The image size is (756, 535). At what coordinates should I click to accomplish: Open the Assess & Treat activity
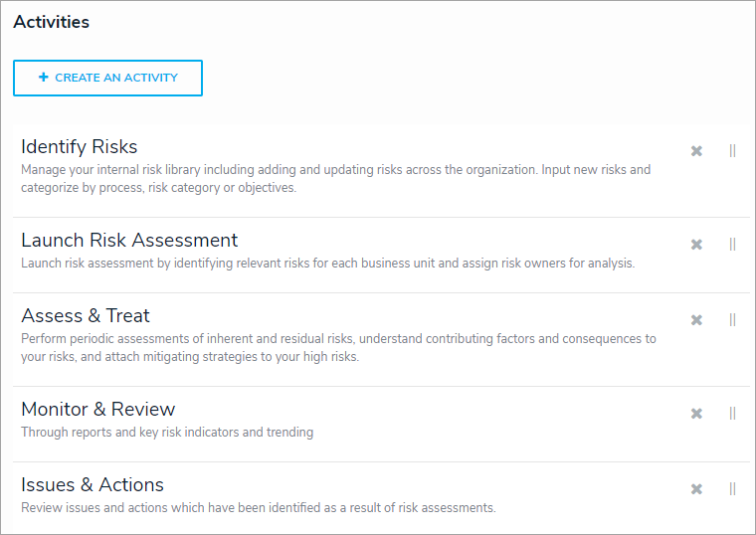pyautogui.click(x=86, y=316)
